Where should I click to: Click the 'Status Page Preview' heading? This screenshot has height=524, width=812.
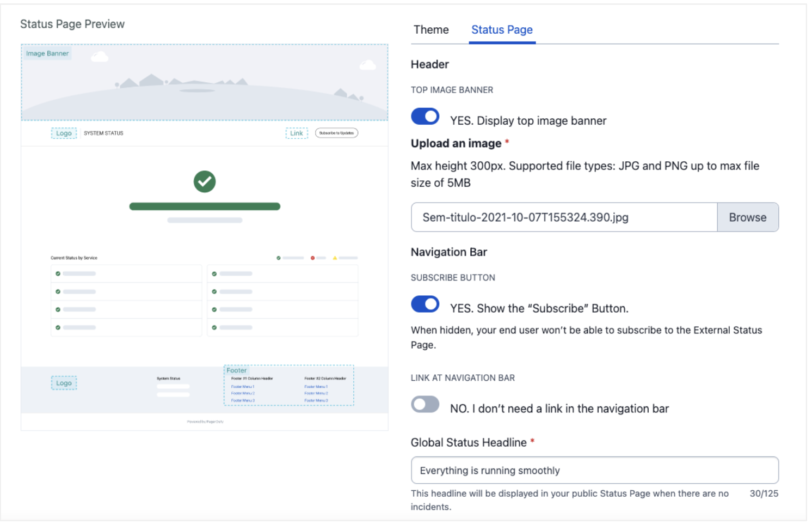click(x=72, y=24)
